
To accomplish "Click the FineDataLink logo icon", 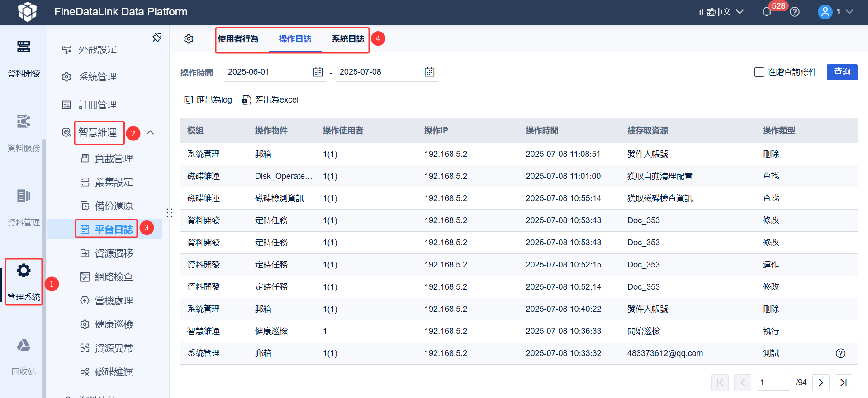I will [x=27, y=12].
